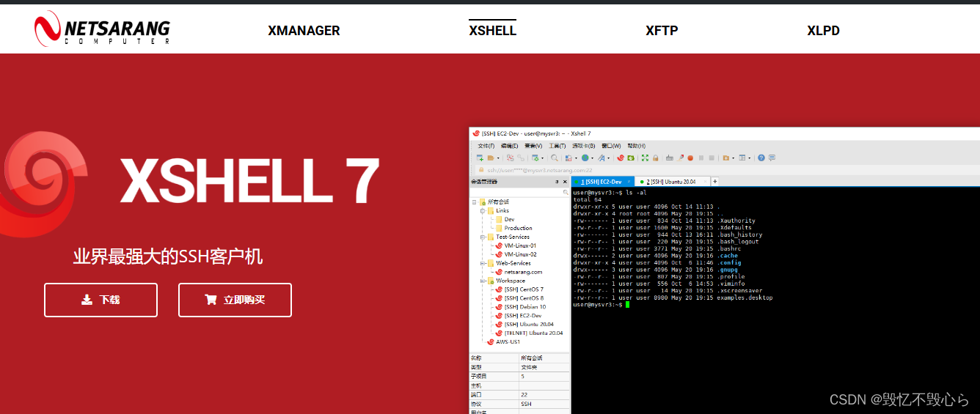Close the 会话管理器 session manager panel
980x414 pixels.
[565, 182]
